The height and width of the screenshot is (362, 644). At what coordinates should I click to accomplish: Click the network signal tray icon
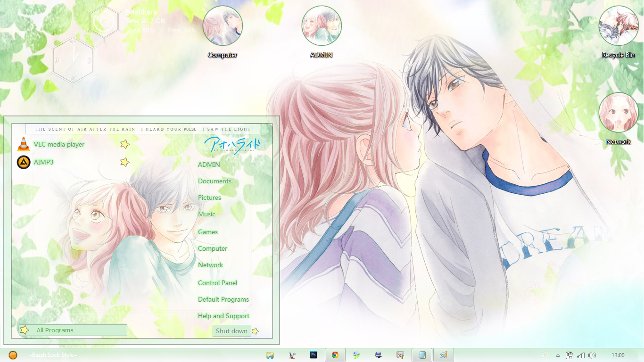581,355
